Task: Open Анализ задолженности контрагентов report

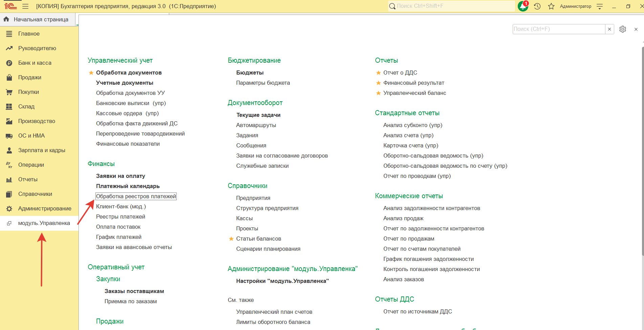Action: pos(432,208)
